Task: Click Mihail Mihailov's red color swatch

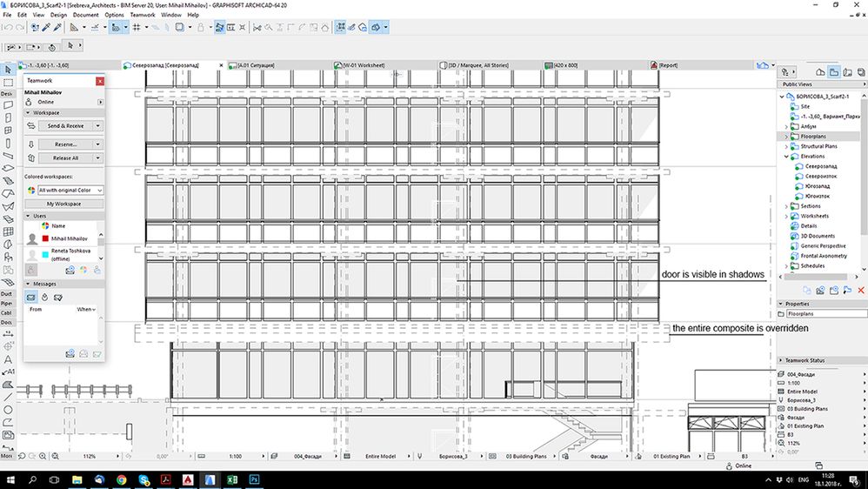Action: pyautogui.click(x=45, y=238)
